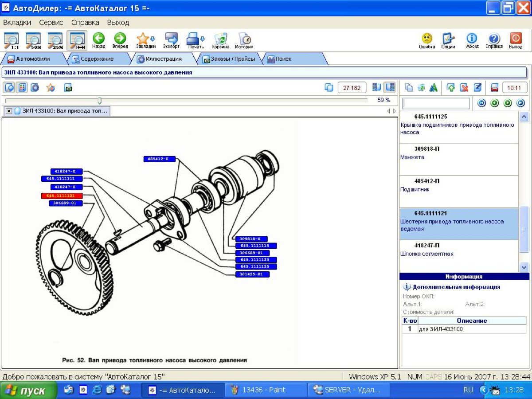This screenshot has width=532, height=399.
Task: Switch to the Иллюстрация tab
Action: [x=163, y=59]
